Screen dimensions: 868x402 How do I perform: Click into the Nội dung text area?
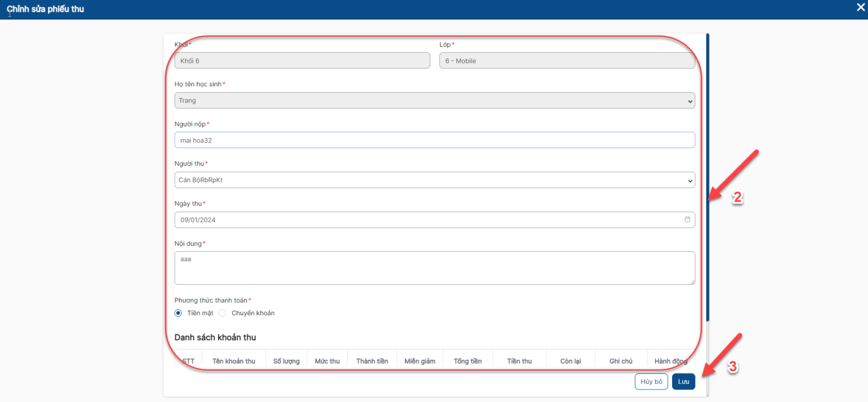click(x=434, y=268)
